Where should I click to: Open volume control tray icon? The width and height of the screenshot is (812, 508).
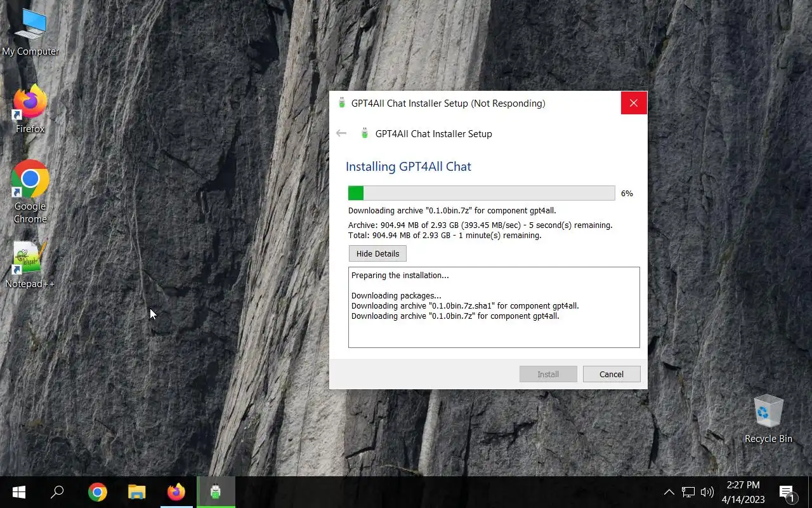coord(707,492)
